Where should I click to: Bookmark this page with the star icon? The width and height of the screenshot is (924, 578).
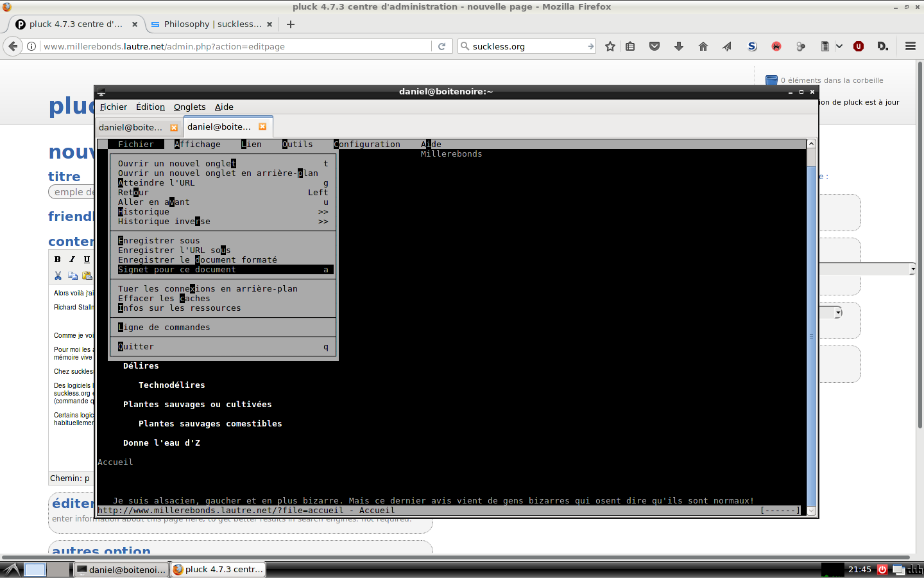(610, 46)
